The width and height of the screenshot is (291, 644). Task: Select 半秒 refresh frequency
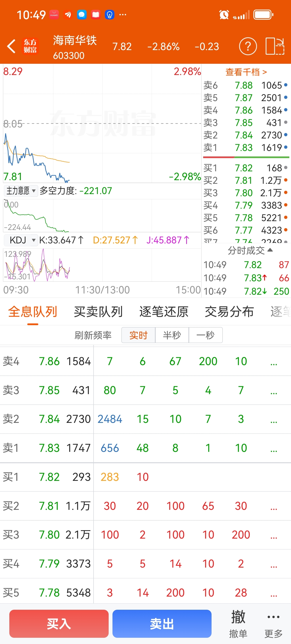click(x=172, y=335)
